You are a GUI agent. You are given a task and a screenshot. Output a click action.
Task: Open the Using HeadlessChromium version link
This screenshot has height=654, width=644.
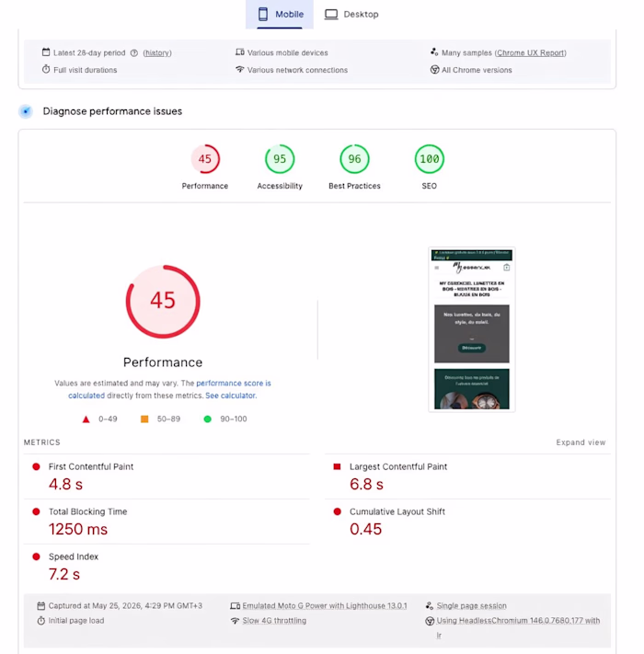[x=518, y=627]
